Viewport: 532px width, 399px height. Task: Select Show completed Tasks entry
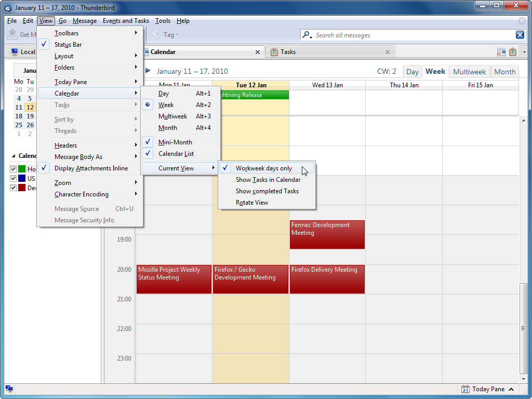point(267,191)
